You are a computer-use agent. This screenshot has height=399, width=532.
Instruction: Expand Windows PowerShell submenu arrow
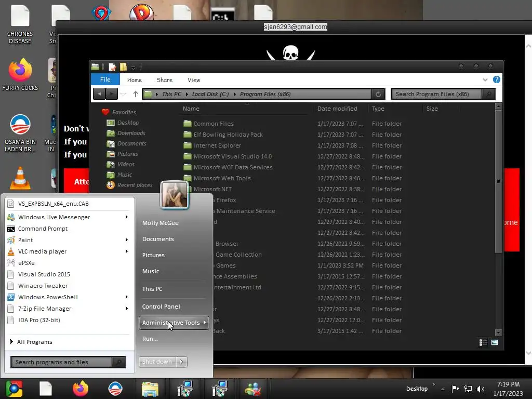pyautogui.click(x=127, y=297)
